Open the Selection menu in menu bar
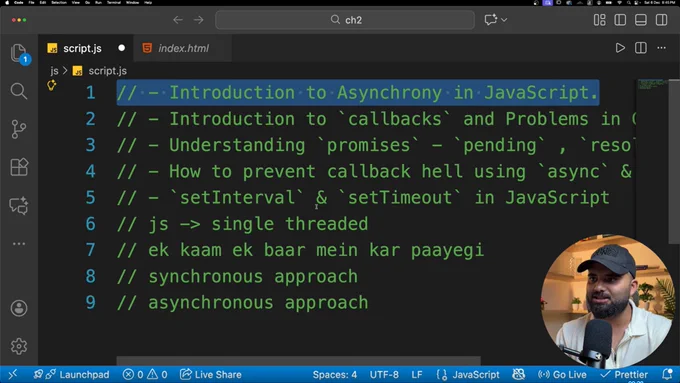The image size is (680, 383). coord(59,3)
